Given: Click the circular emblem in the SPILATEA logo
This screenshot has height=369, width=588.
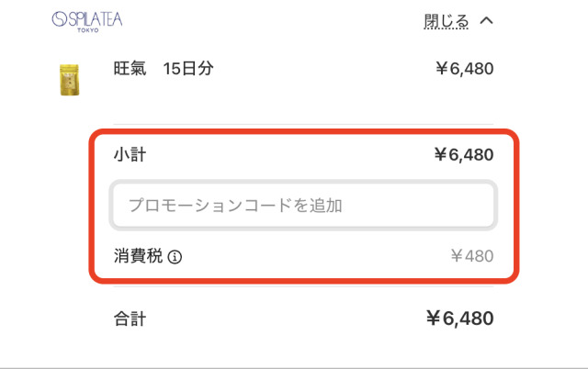Looking at the screenshot, I should [x=60, y=19].
